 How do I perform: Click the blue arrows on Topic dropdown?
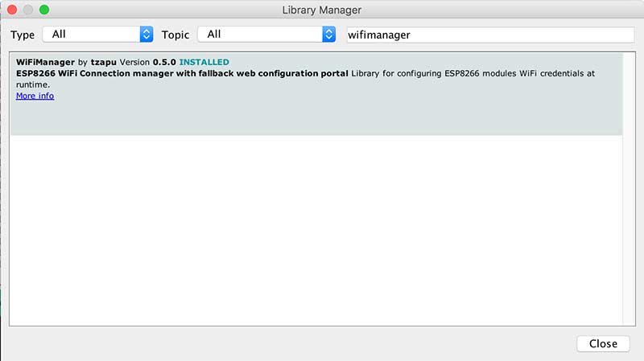pos(328,34)
